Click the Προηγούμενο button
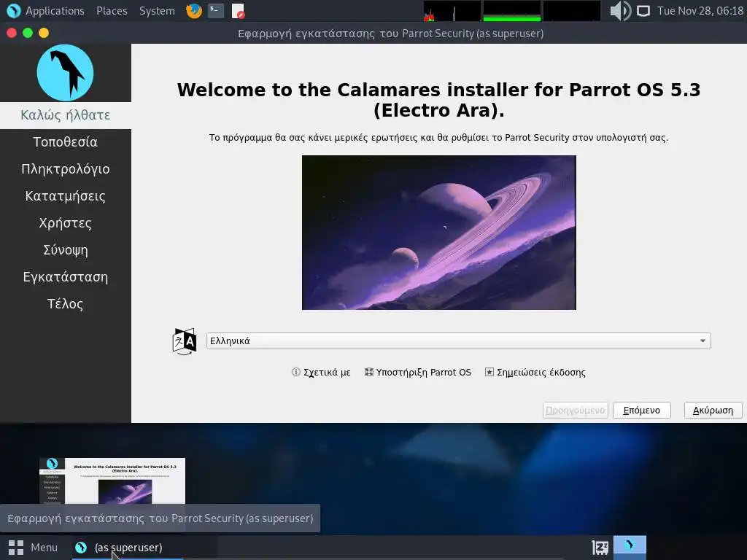Viewport: 747px width, 560px height. pos(575,410)
